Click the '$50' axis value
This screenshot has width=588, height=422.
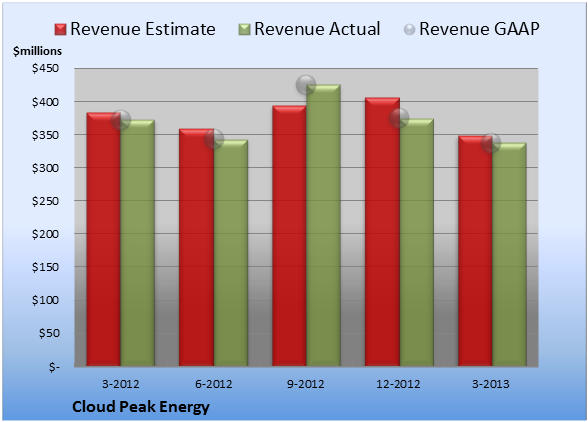tap(49, 333)
